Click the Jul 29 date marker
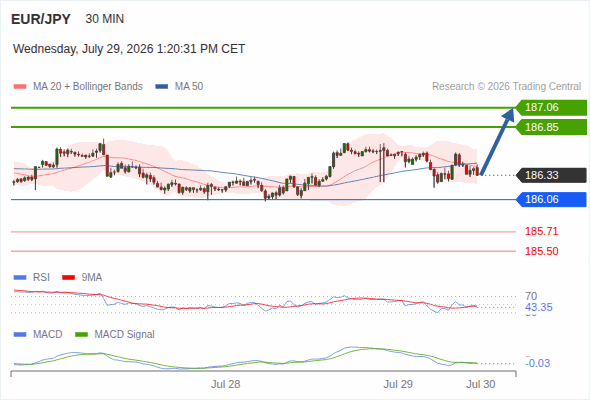590x400 pixels. pyautogui.click(x=398, y=384)
